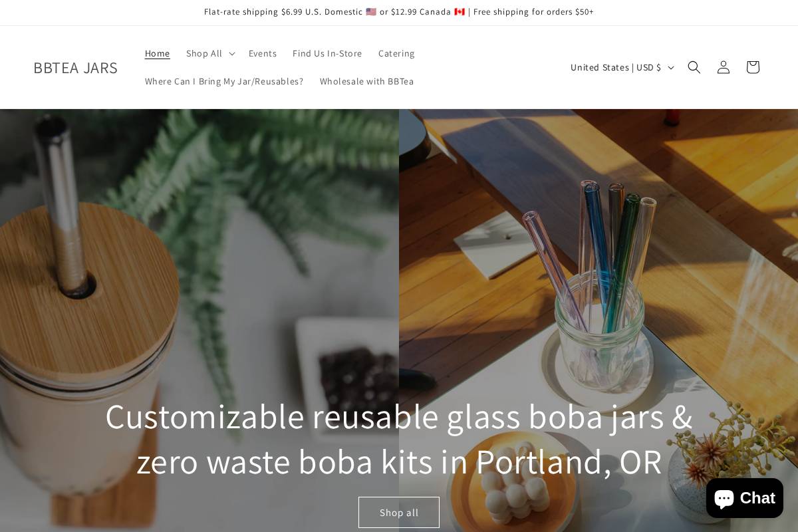The width and height of the screenshot is (798, 532).
Task: Click the country selector chevron arrow
Action: pos(670,67)
